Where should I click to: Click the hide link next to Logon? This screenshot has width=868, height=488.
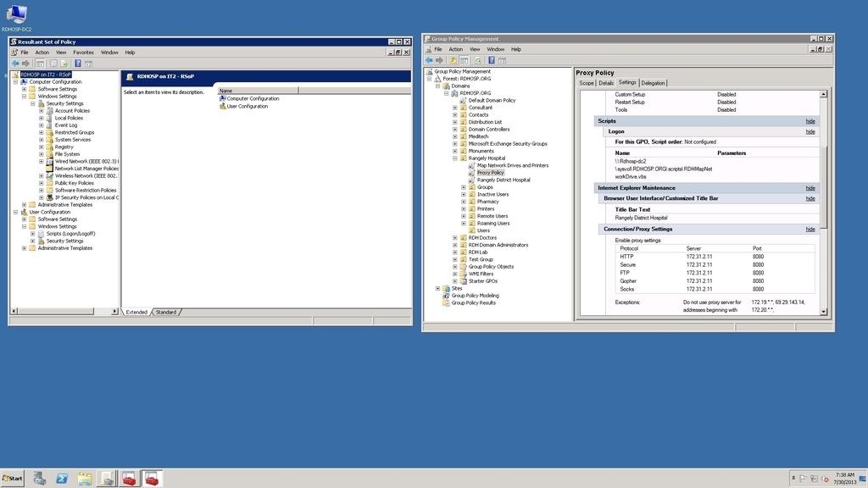(810, 131)
